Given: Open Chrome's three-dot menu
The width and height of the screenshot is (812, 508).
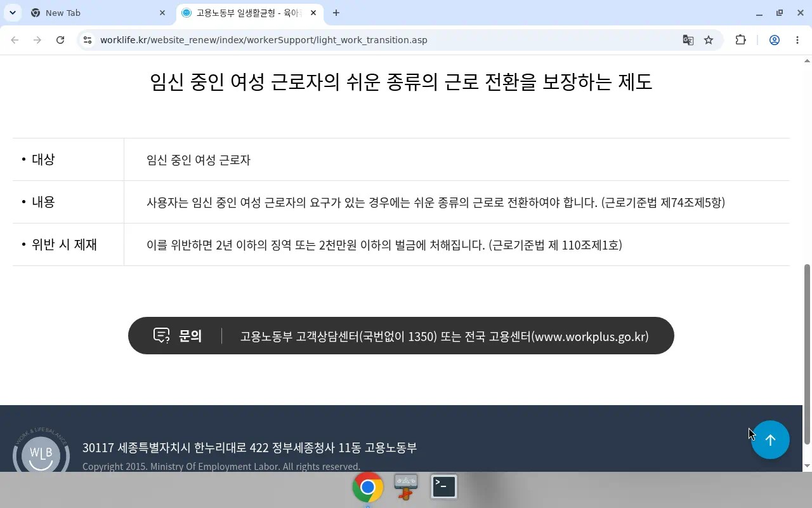Looking at the screenshot, I should [x=797, y=40].
